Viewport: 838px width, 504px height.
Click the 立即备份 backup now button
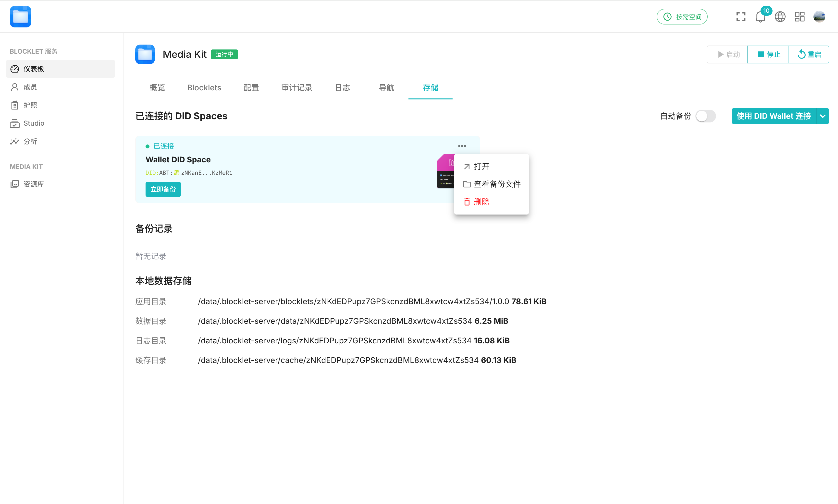[163, 189]
